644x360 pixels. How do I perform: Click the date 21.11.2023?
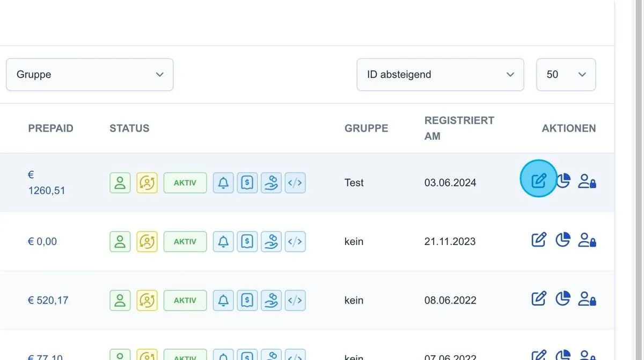point(450,242)
